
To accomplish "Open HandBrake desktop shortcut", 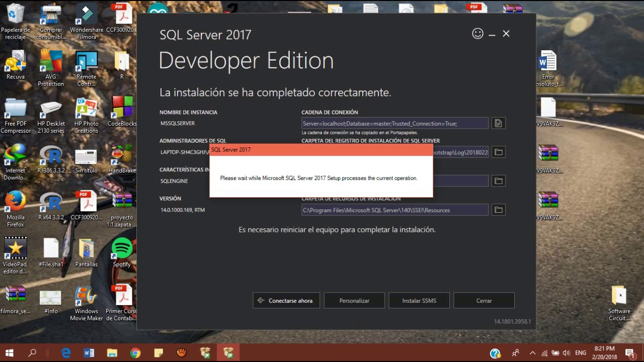I will (122, 159).
